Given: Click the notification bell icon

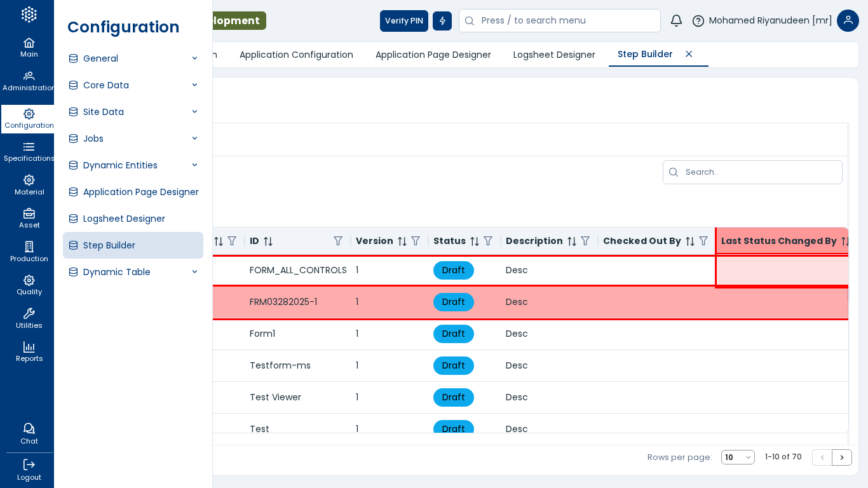Looking at the screenshot, I should pyautogui.click(x=676, y=20).
